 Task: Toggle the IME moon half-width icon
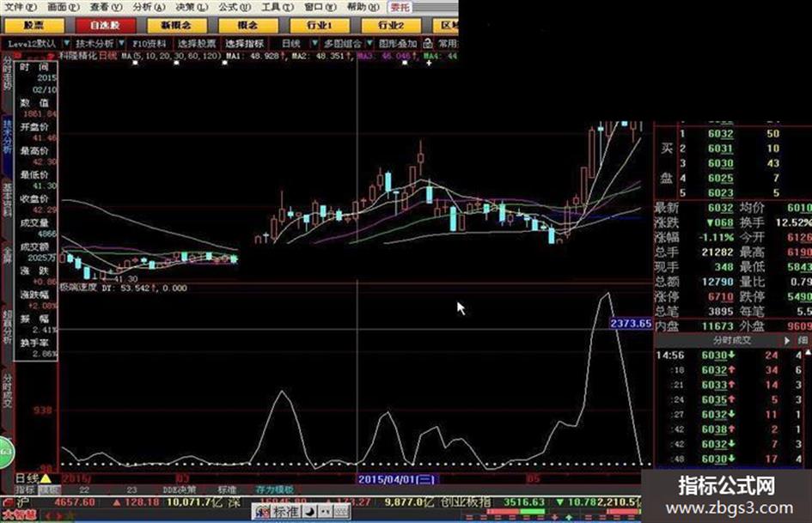click(x=309, y=512)
